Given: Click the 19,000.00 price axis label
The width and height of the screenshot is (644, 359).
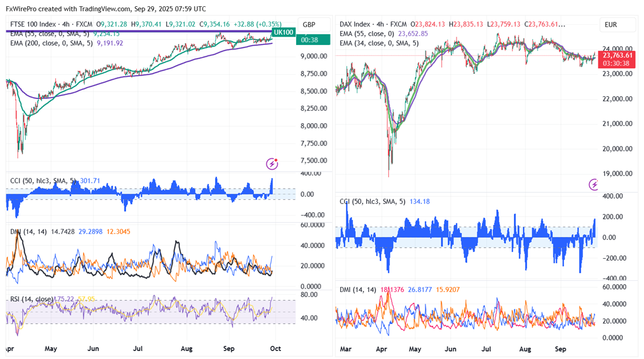Looking at the screenshot, I should tap(618, 173).
